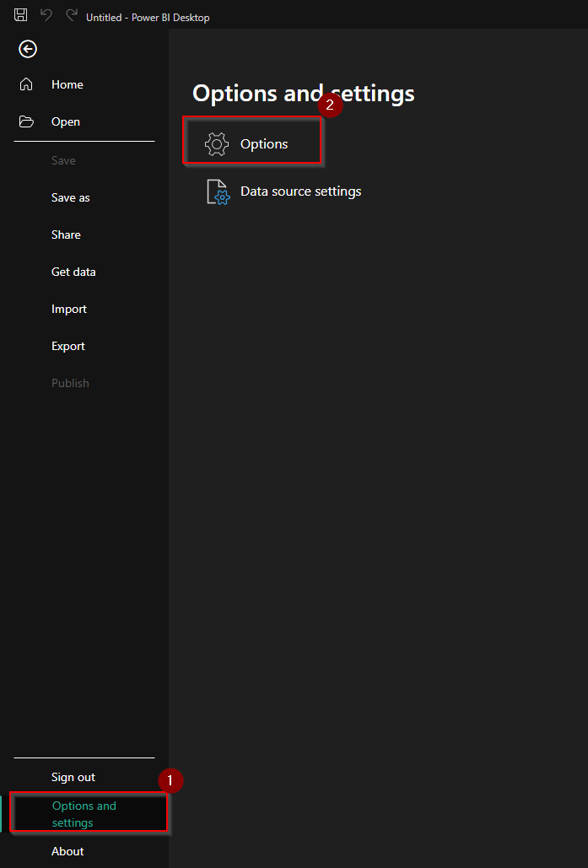Click the Open folder icon
Image resolution: width=588 pixels, height=868 pixels.
pos(27,121)
